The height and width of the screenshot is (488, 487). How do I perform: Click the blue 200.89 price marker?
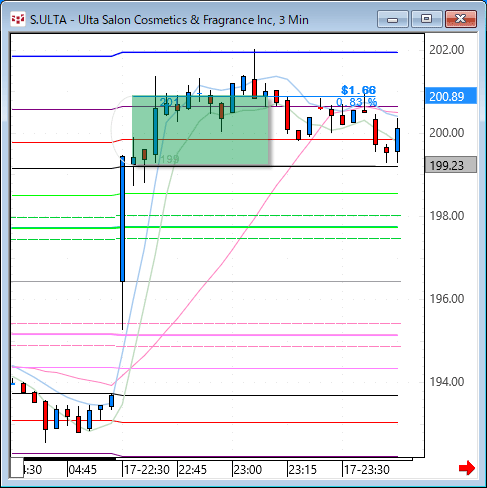pyautogui.click(x=451, y=96)
